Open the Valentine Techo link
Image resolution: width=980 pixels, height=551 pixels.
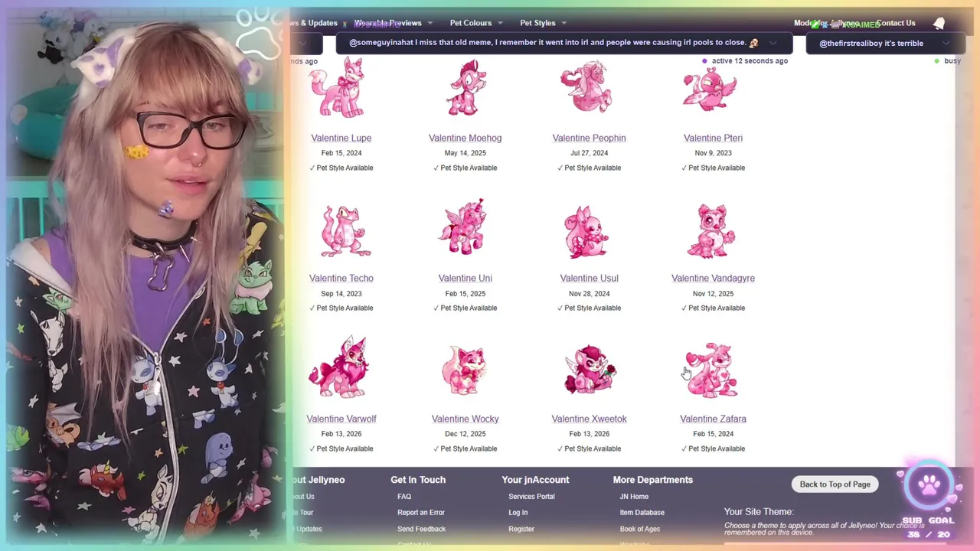[x=341, y=278]
